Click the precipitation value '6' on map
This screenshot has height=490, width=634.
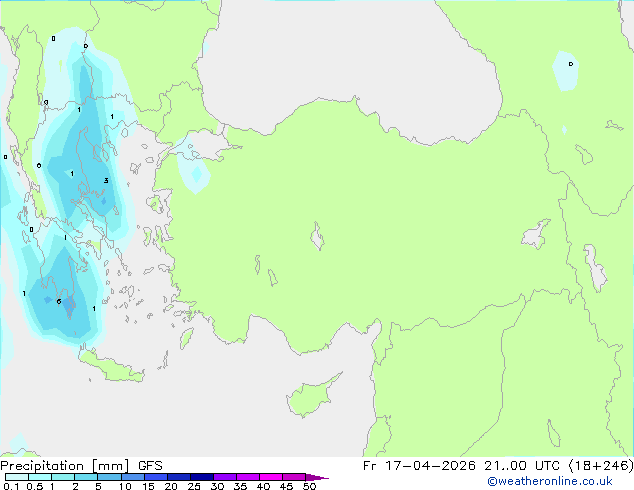(x=59, y=302)
